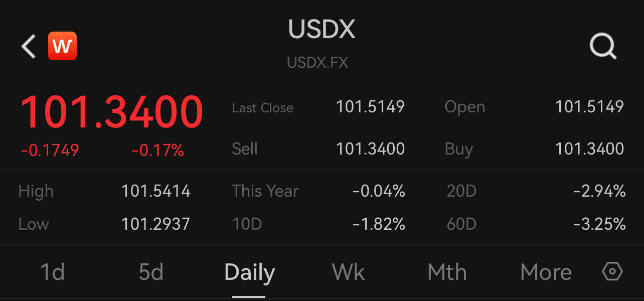The width and height of the screenshot is (644, 301).
Task: Tap the High value 101.5414
Action: [156, 191]
